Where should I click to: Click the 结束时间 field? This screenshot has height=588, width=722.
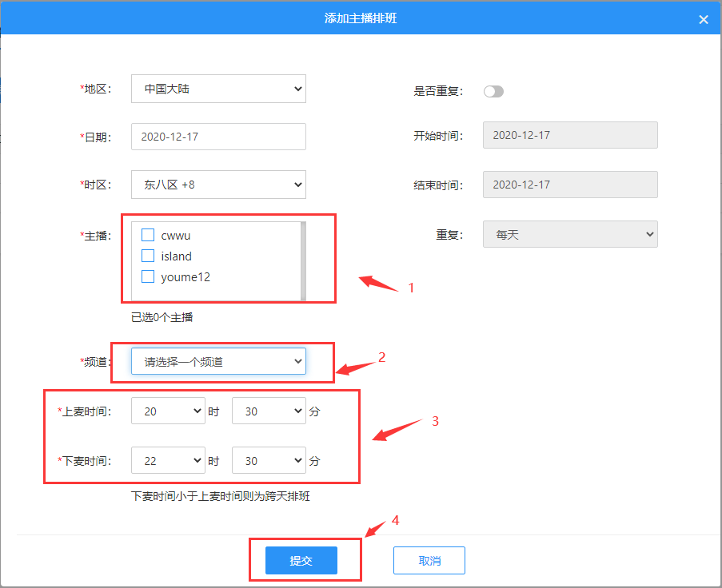tap(570, 185)
